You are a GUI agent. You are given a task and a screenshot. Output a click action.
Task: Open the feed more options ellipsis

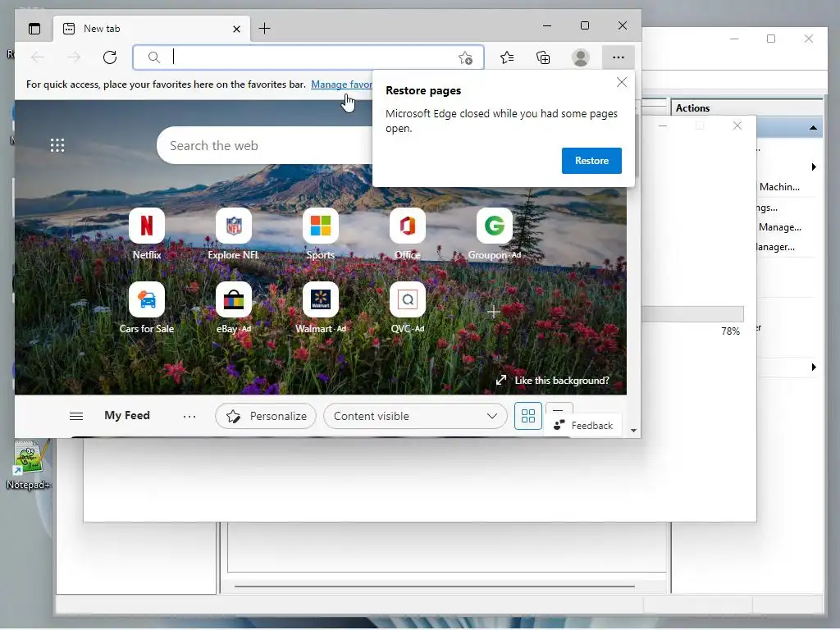[x=189, y=416]
